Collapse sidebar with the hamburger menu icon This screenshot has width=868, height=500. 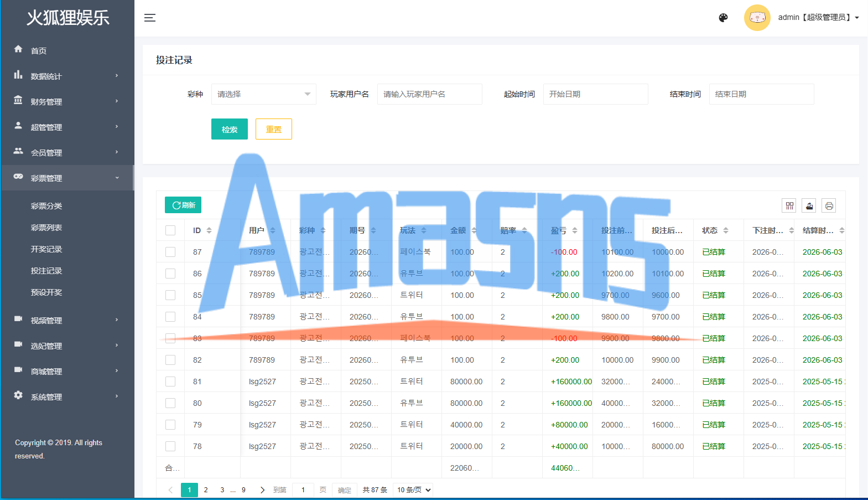click(x=150, y=18)
